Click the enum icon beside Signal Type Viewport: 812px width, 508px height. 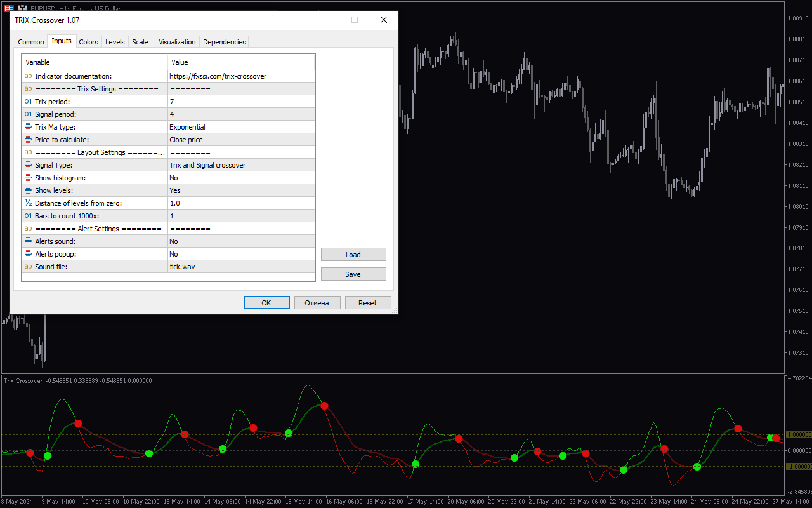tap(28, 165)
